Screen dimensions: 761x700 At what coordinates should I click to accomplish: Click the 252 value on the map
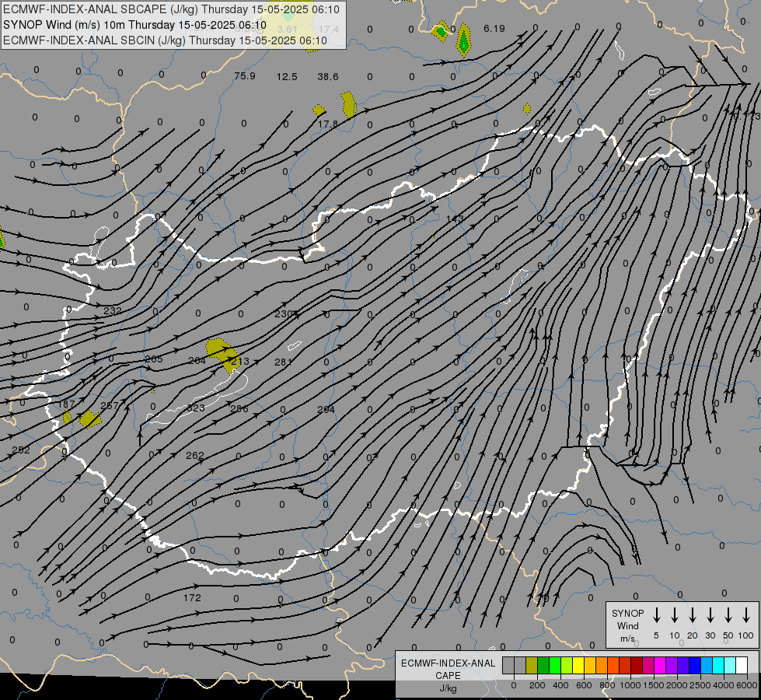click(x=21, y=450)
